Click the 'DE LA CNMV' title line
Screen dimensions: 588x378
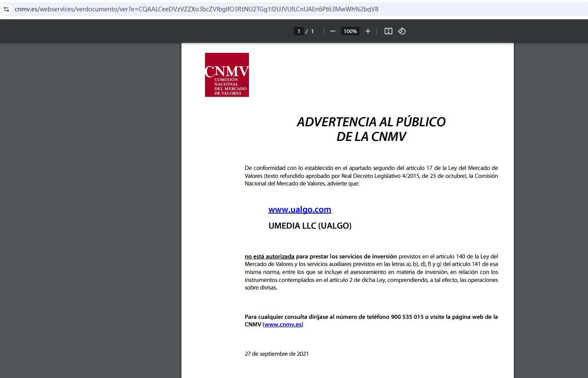tap(371, 137)
